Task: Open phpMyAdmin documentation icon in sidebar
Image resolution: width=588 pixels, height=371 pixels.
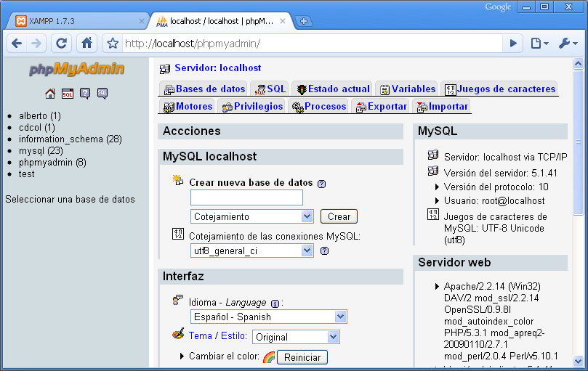Action: [x=85, y=94]
